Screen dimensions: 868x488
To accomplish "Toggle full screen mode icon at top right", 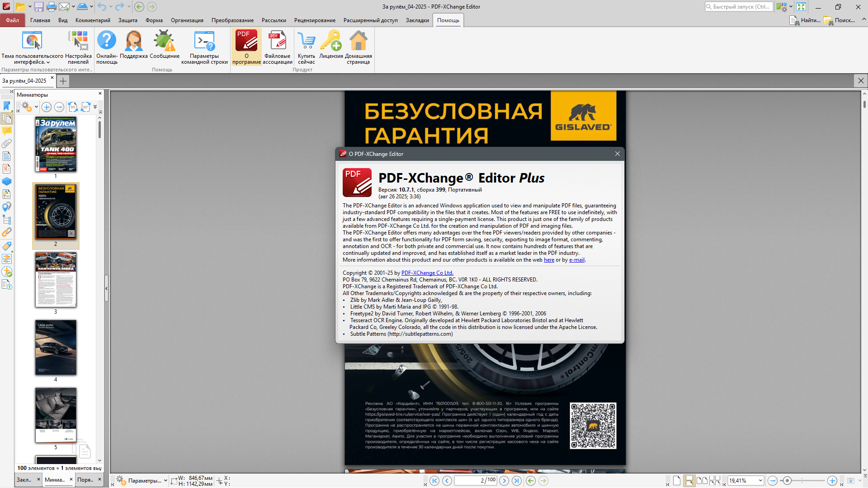I will point(801,7).
